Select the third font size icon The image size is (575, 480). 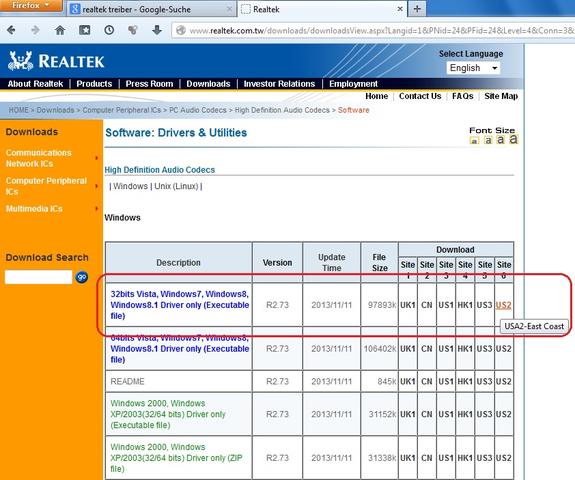tap(501, 139)
